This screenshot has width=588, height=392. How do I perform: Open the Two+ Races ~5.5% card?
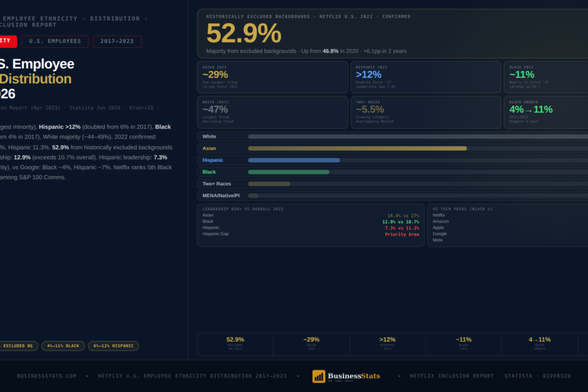(x=426, y=112)
